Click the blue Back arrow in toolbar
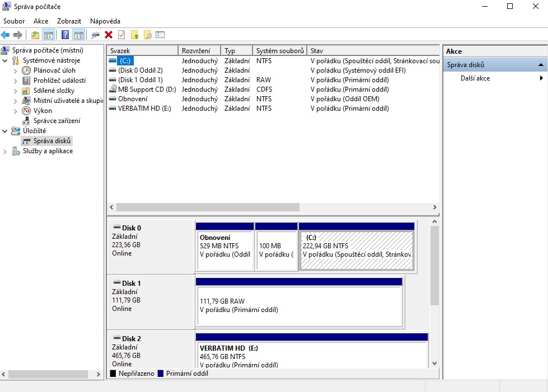 click(6, 35)
